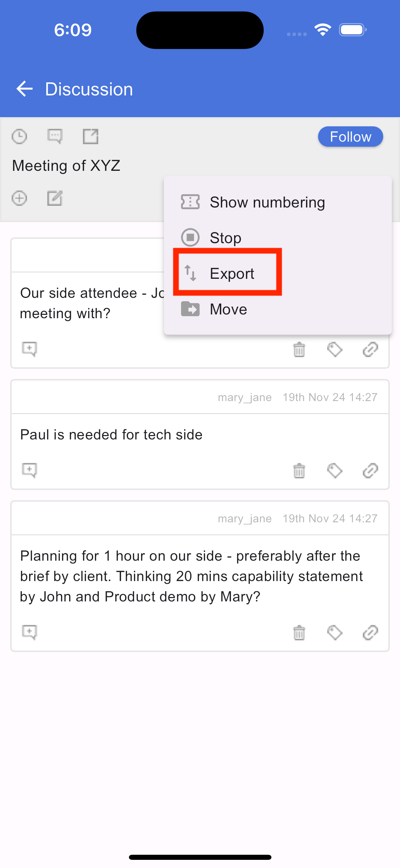Tag the 'Paul is needed' note
Screen dimensions: 400x868
click(335, 471)
